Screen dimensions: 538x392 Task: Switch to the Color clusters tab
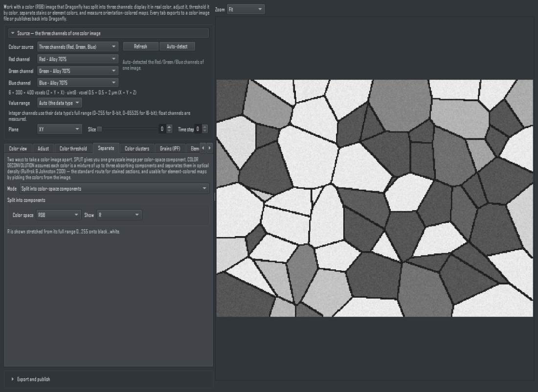[137, 149]
